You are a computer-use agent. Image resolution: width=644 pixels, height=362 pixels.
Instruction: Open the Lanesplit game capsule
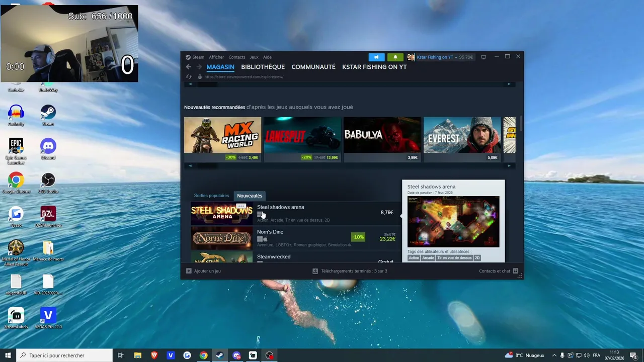click(x=302, y=139)
